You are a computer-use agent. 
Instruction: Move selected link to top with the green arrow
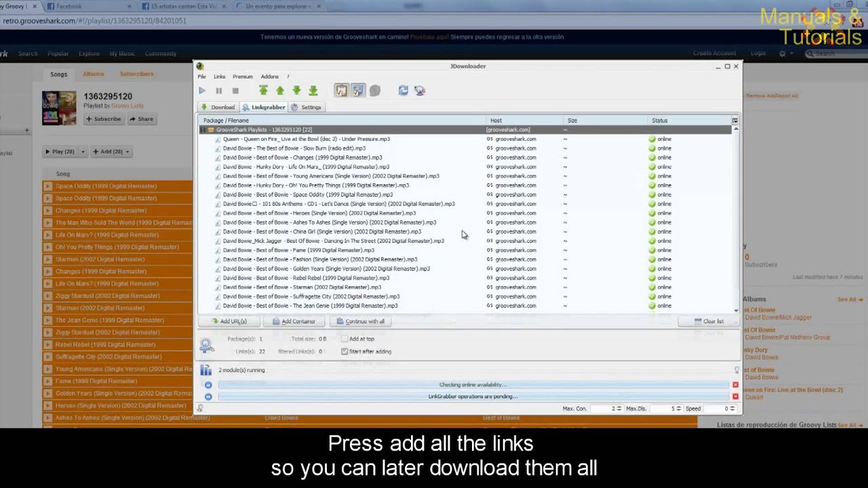(263, 90)
